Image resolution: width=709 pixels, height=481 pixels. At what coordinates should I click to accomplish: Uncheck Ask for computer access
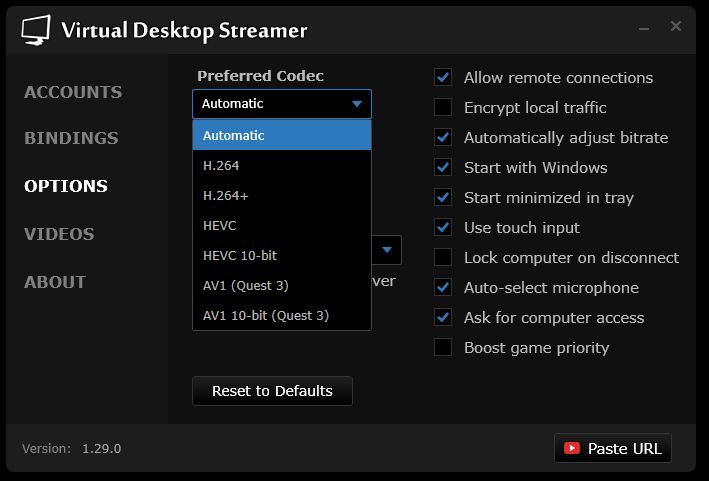tap(443, 317)
